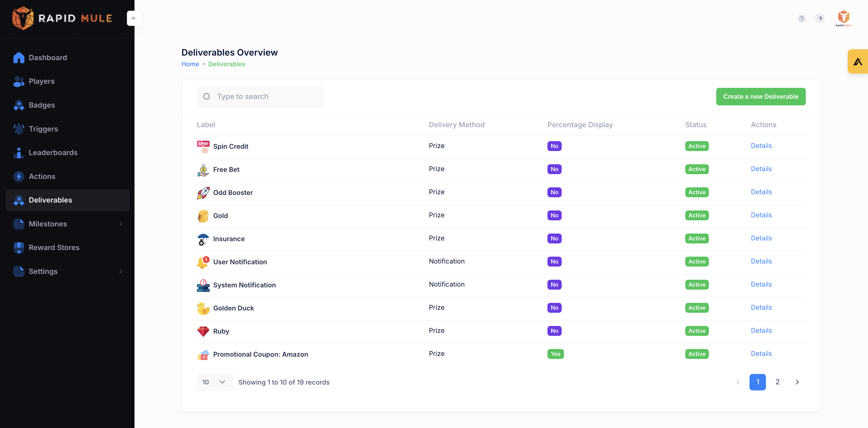Go to Reward Stores in sidebar
This screenshot has width=868, height=428.
(x=54, y=247)
